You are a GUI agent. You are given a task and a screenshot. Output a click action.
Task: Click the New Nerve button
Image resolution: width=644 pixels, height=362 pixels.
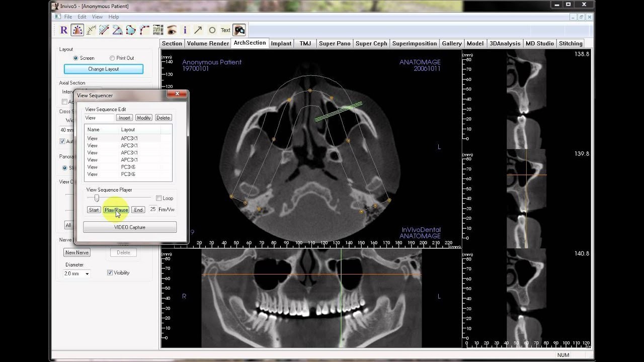pos(77,252)
